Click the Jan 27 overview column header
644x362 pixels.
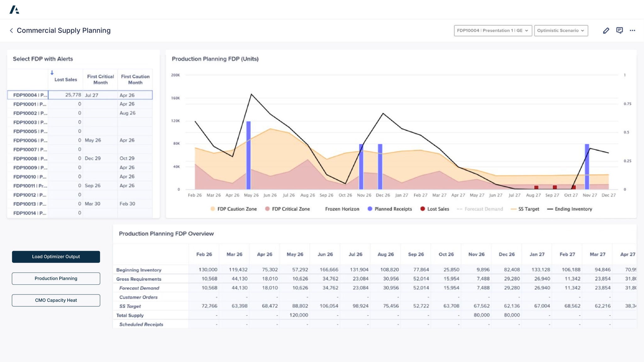(x=537, y=254)
